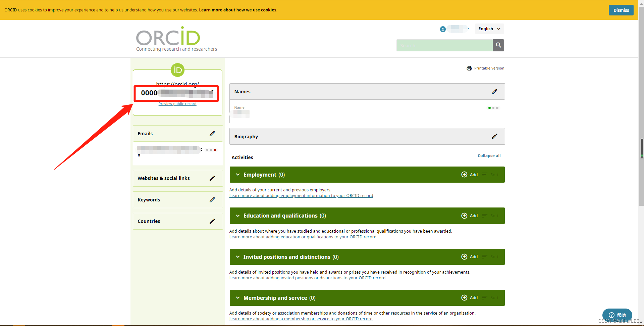Click Sort icon in Employment section
Screen dimensions: 644x326
click(485, 175)
